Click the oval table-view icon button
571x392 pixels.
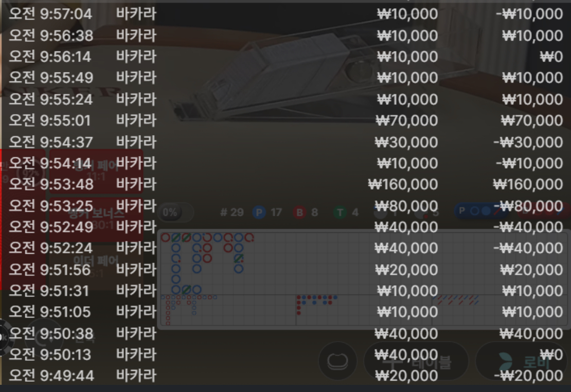point(337,361)
